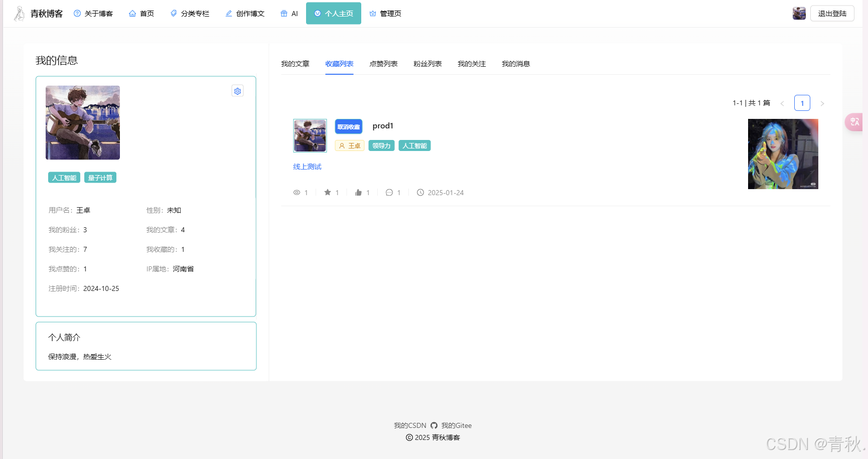
Task: Open 创作博文 in navigation bar
Action: point(245,14)
